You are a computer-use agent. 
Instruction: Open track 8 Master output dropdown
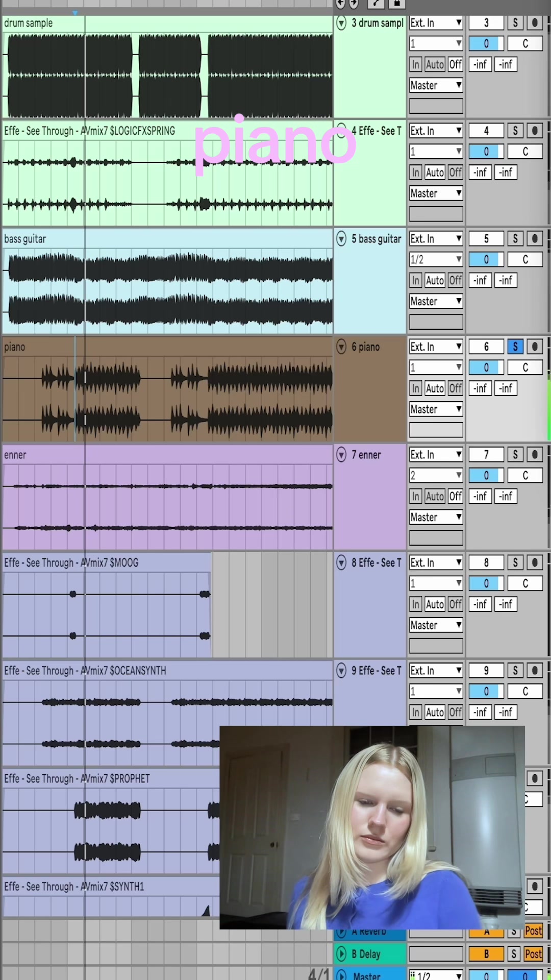pos(436,625)
